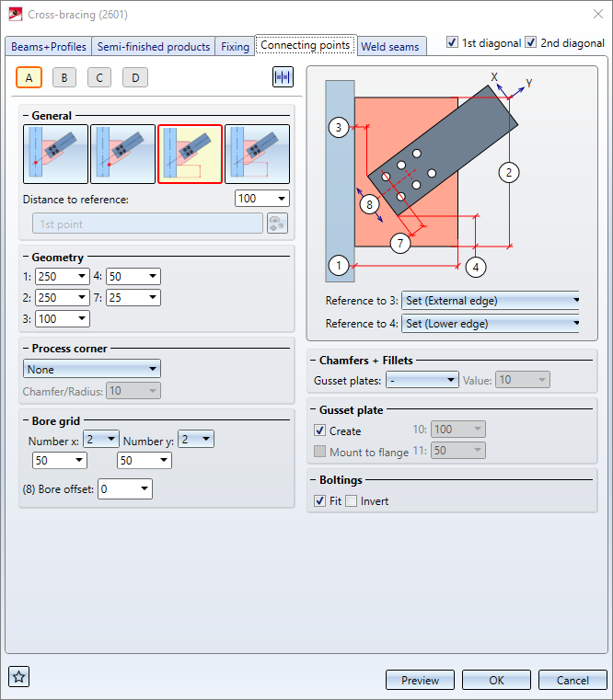Screen dimensions: 613x700
Task: Open the Process corner None dropdown
Action: point(92,369)
